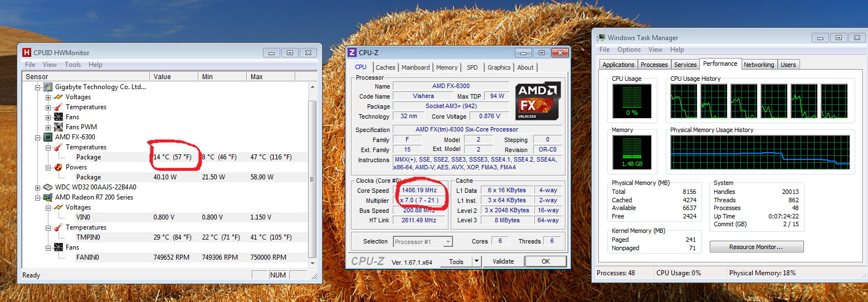Viewport: 868px width, 302px height.
Task: Open the Networking tab in Task Manager
Action: pos(759,65)
